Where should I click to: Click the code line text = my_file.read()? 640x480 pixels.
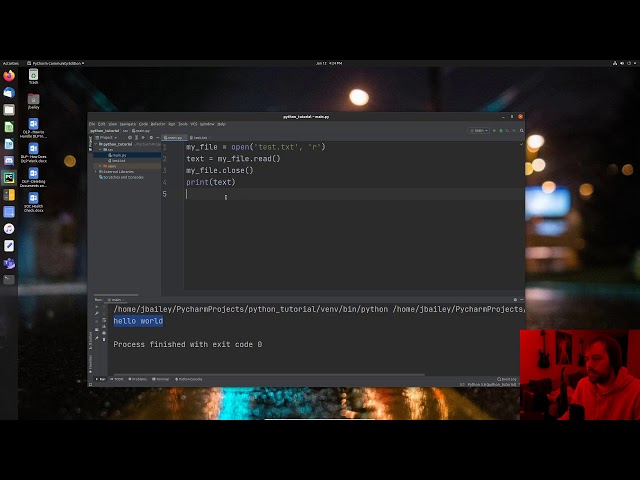point(233,158)
